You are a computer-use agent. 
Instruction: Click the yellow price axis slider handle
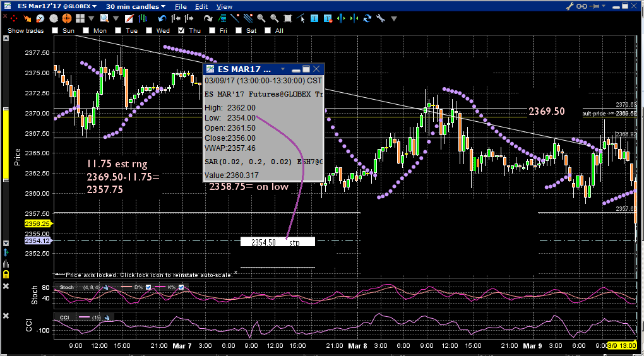tap(6, 144)
